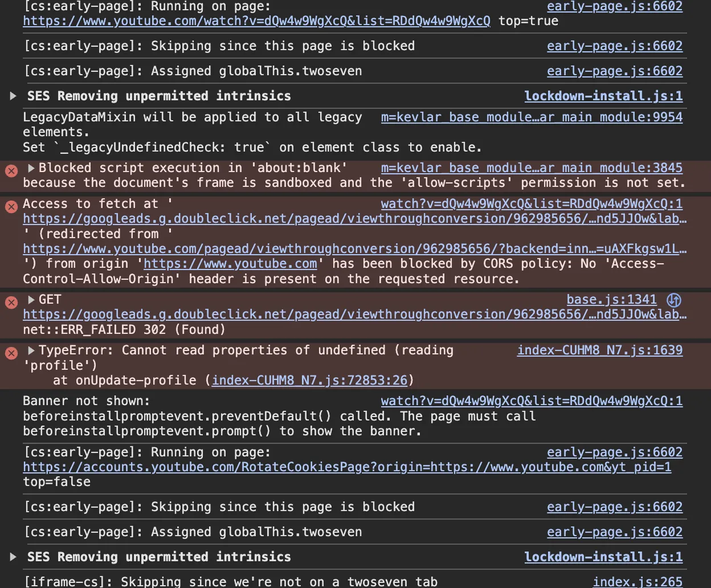Open the youtube.com/watch?v=dQw4w9WgXcQ&list URL before top=true
The image size is (711, 588).
tap(256, 21)
